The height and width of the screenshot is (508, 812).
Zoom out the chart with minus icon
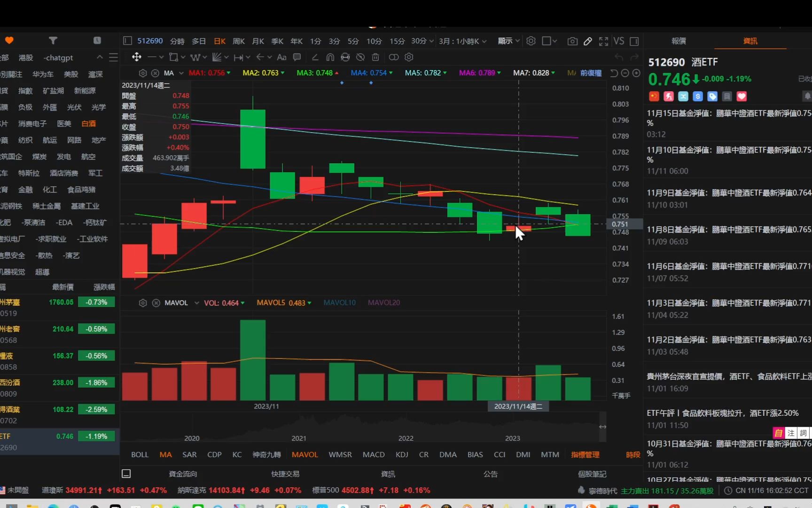tap(625, 73)
